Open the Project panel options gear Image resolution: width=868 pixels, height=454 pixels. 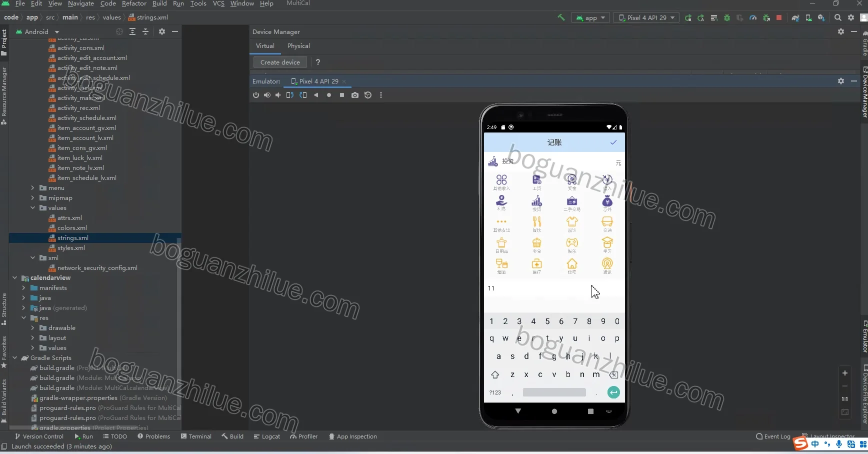click(162, 31)
